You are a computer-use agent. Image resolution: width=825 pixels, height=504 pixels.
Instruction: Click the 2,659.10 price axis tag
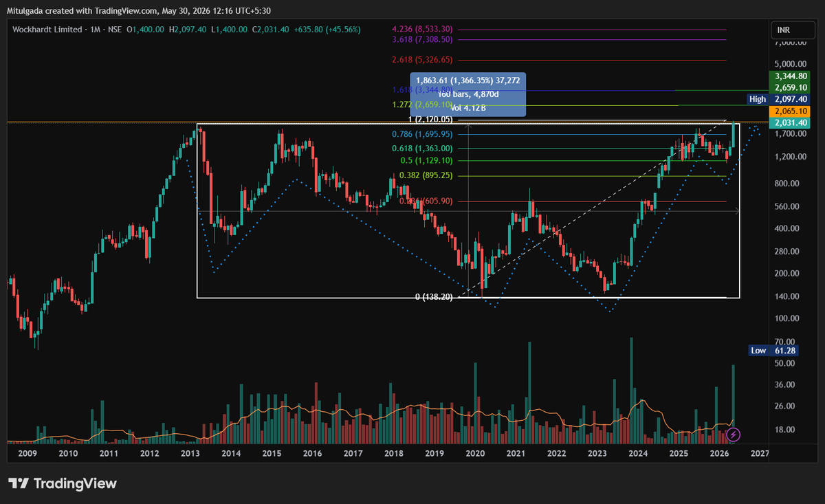pyautogui.click(x=791, y=87)
